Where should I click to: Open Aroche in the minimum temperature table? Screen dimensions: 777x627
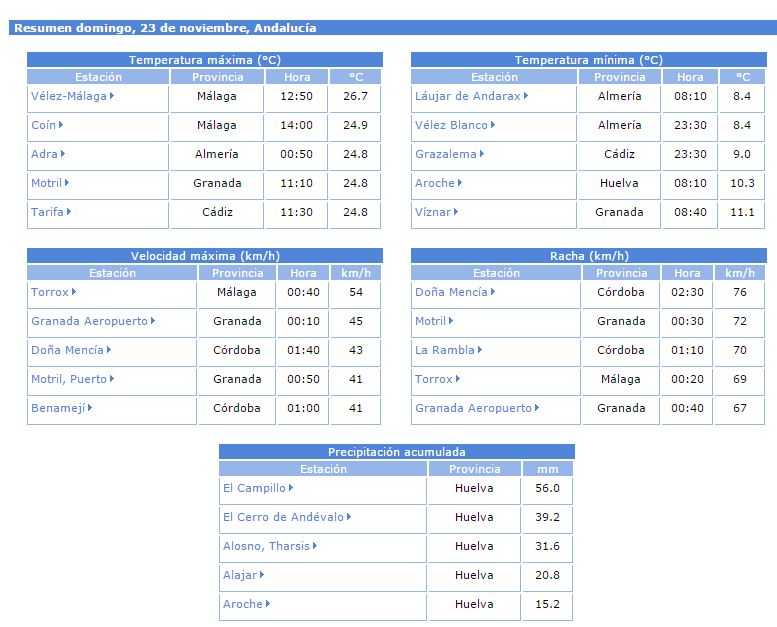tap(439, 183)
